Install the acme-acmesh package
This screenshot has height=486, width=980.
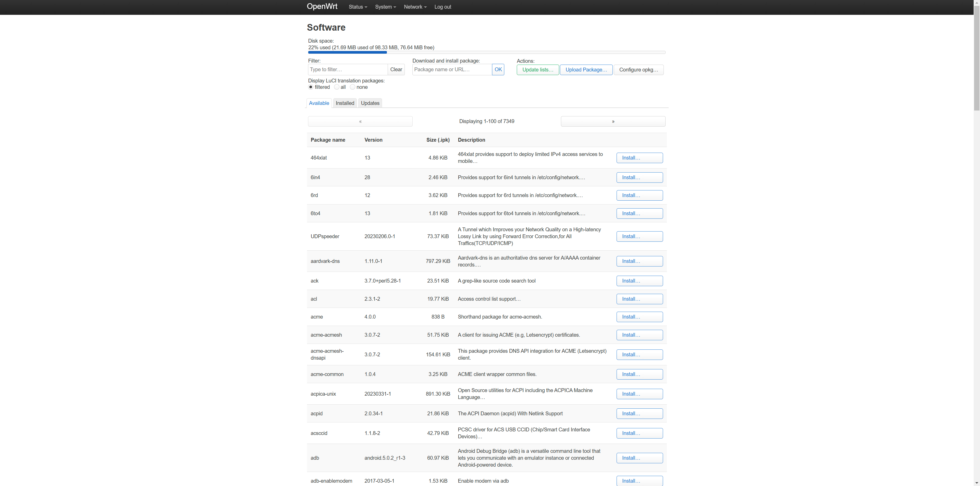pyautogui.click(x=640, y=335)
